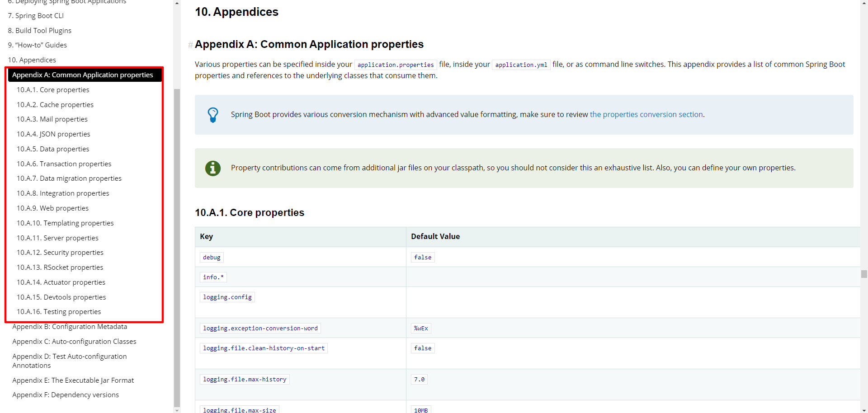Screen dimensions: 868x413
Task: Jump to 10.A.9. Web properties
Action: click(x=52, y=208)
